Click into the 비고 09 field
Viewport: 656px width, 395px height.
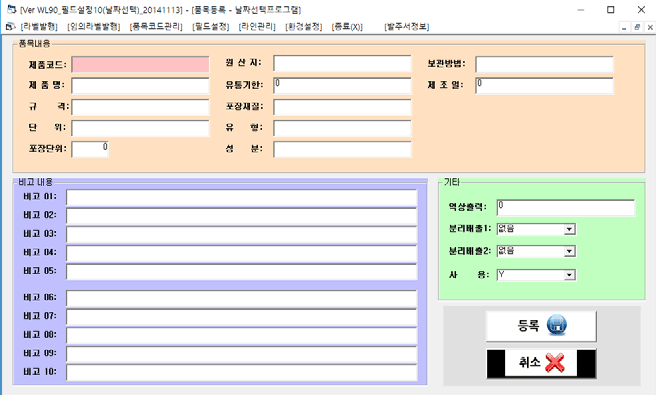(242, 354)
